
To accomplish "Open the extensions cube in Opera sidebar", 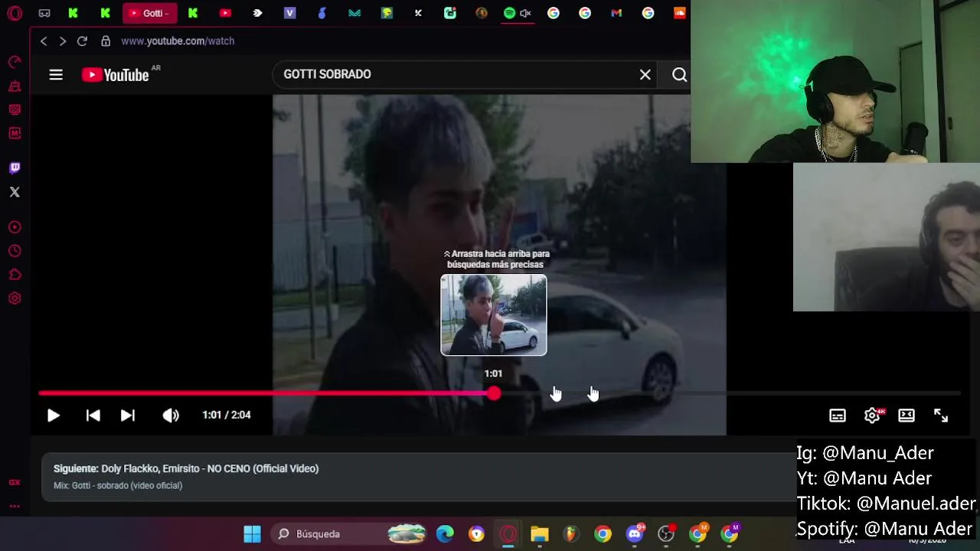I will (15, 275).
